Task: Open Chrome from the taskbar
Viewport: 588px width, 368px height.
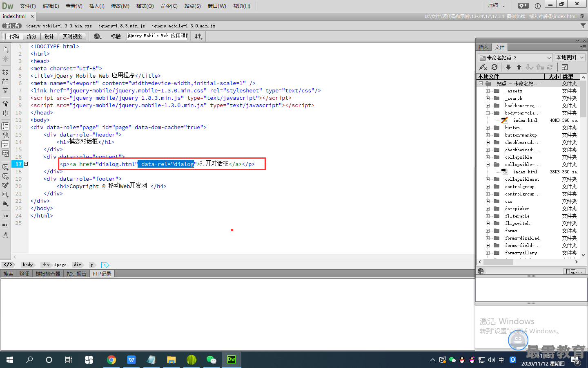Action: click(111, 360)
